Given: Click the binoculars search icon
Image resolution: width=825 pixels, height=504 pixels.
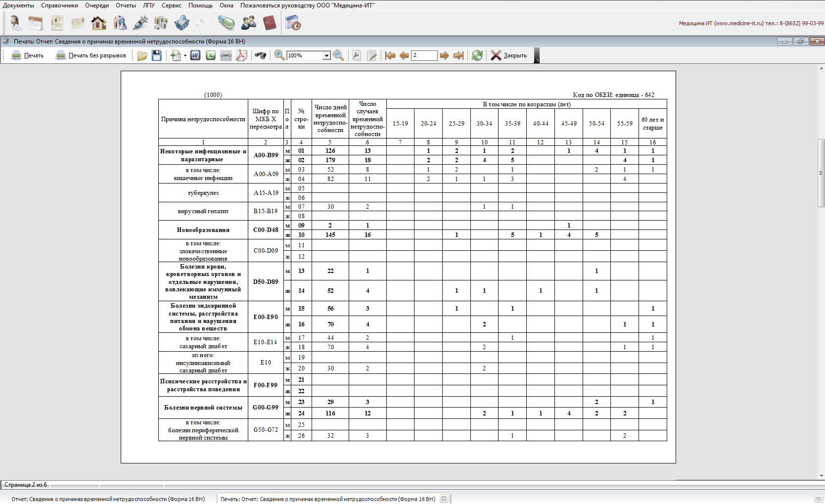Looking at the screenshot, I should (260, 55).
